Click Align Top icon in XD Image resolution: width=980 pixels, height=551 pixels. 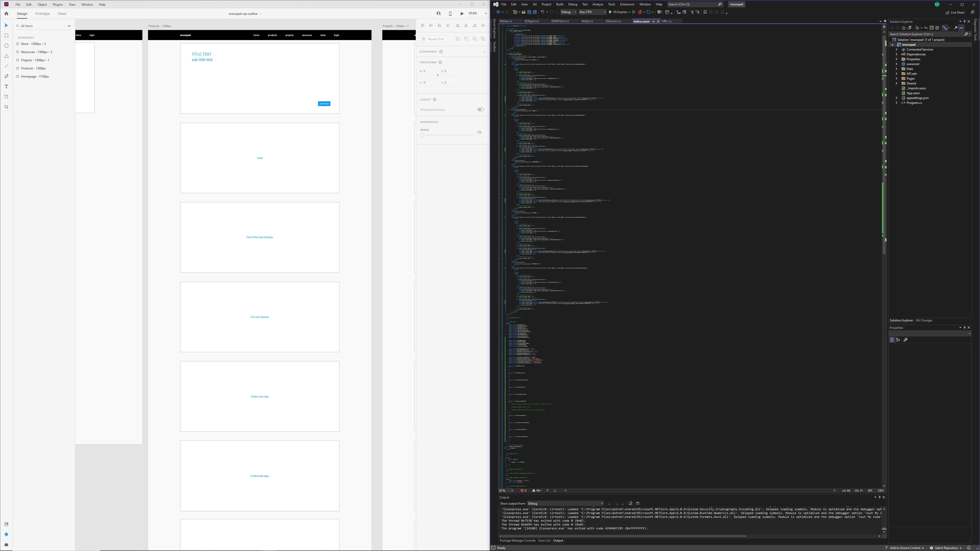[x=422, y=26]
